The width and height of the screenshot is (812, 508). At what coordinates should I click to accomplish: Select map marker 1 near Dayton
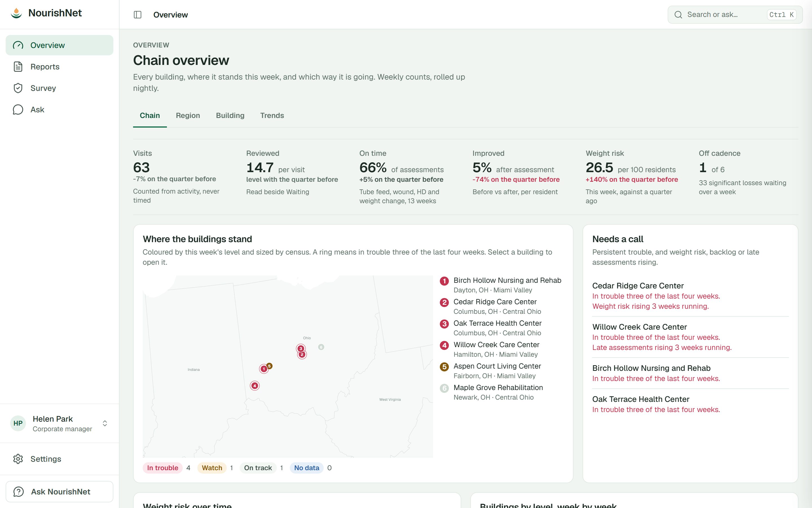264,369
